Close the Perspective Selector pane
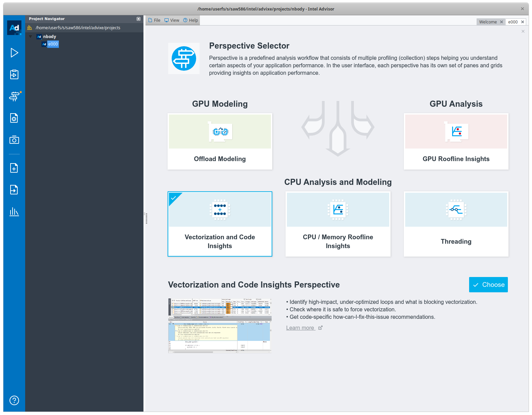Image resolution: width=532 pixels, height=415 pixels. [523, 31]
